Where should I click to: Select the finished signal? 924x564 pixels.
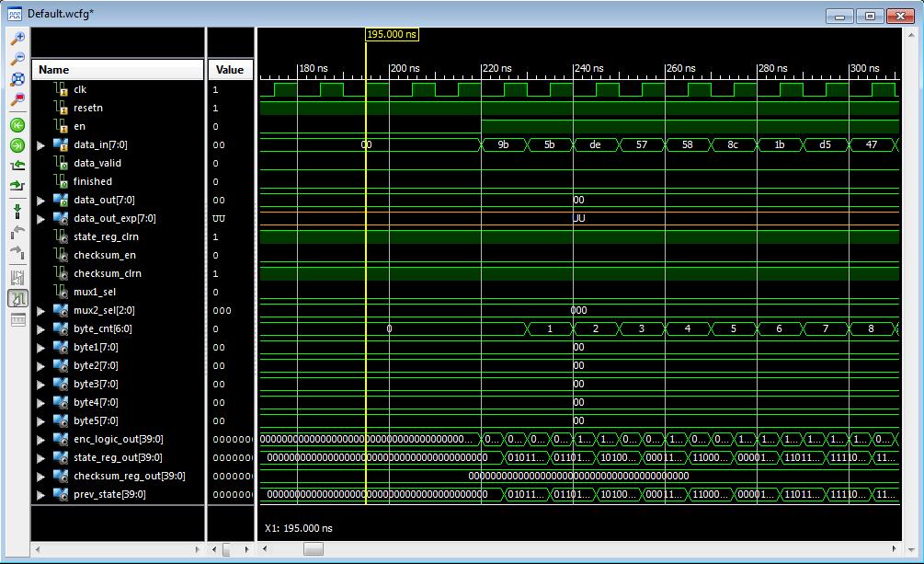93,181
